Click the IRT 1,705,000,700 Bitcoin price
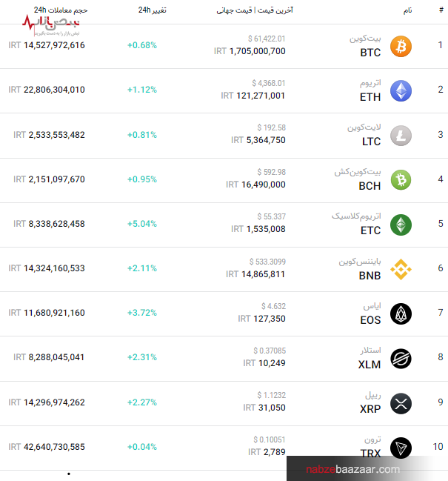 pos(250,52)
